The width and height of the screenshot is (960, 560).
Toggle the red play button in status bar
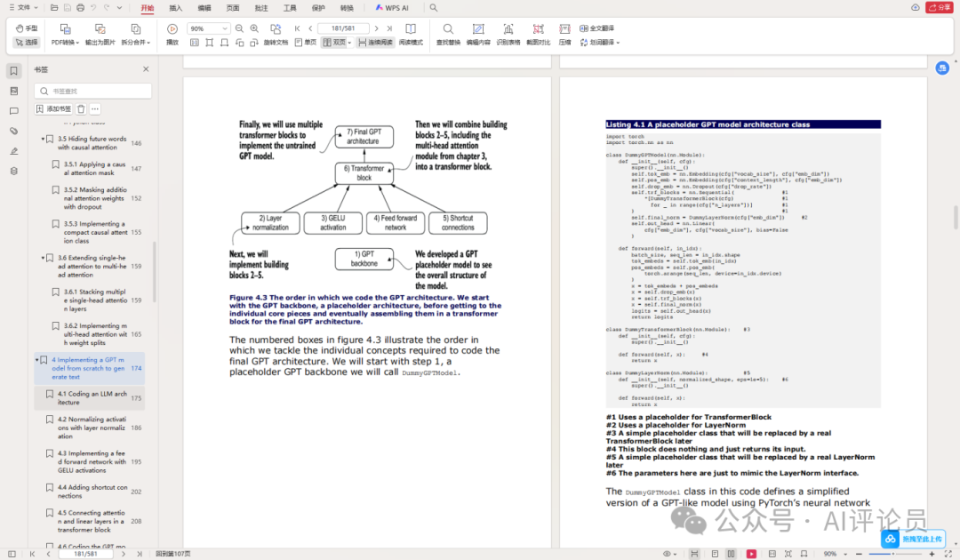[751, 554]
